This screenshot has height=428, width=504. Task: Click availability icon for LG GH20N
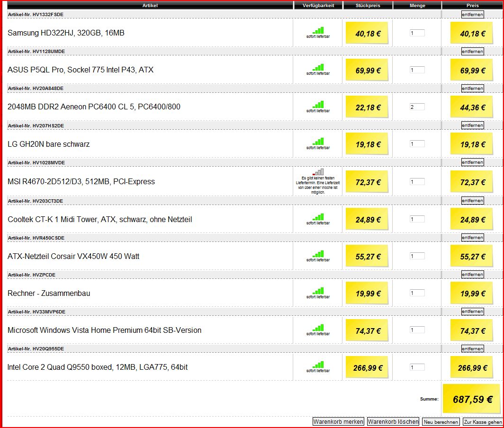(318, 142)
